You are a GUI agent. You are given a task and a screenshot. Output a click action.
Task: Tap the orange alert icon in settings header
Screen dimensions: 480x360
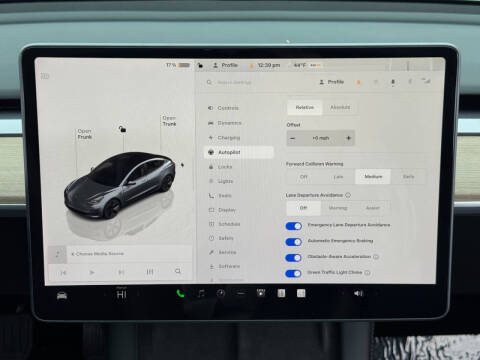tap(359, 82)
